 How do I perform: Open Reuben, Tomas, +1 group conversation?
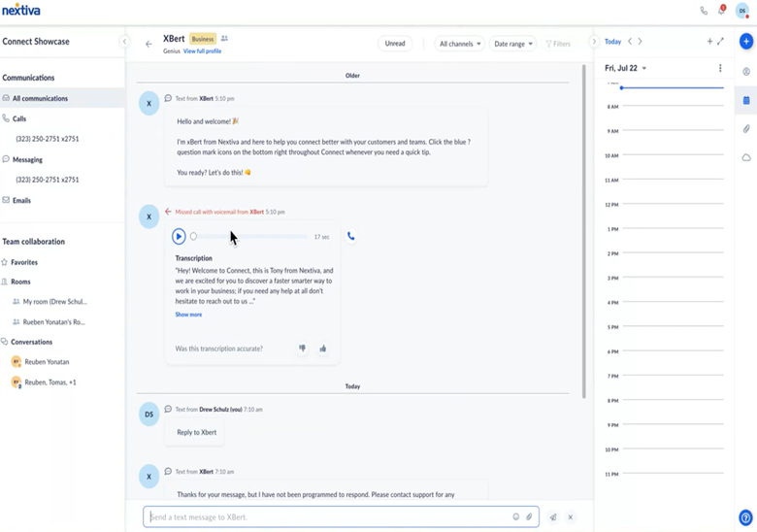44,382
